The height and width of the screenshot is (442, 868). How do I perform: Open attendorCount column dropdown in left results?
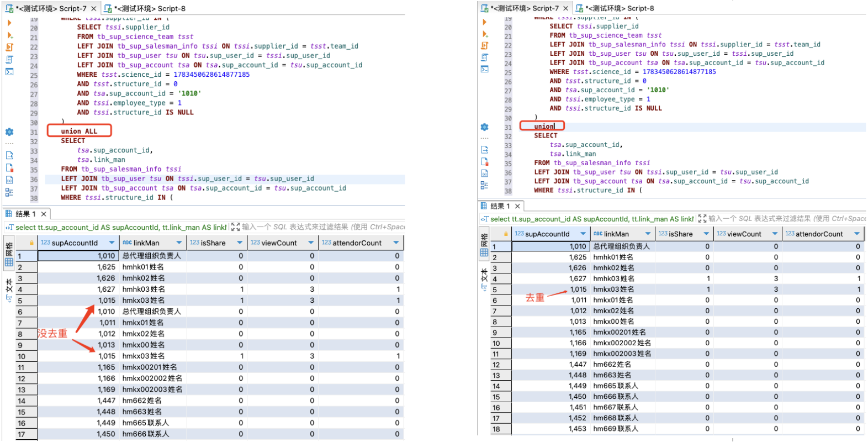coord(396,243)
